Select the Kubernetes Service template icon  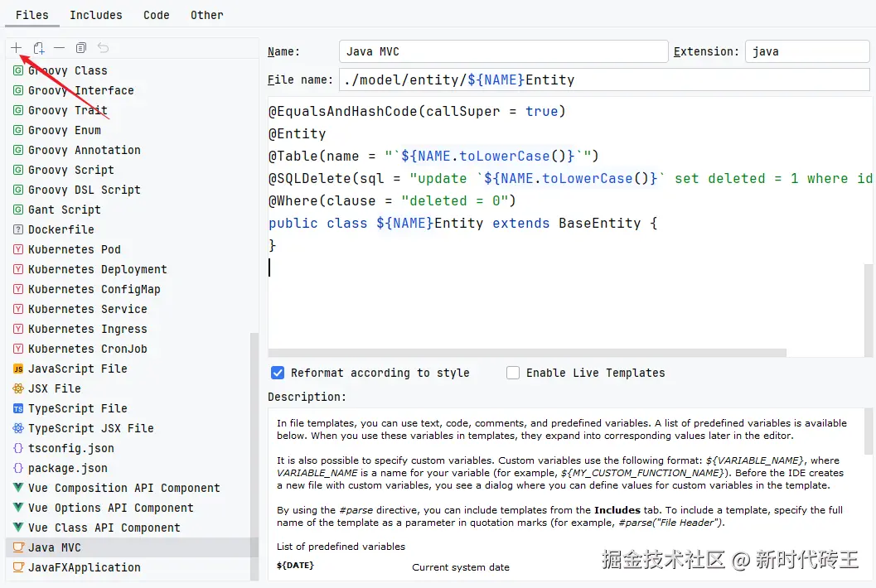click(x=18, y=310)
